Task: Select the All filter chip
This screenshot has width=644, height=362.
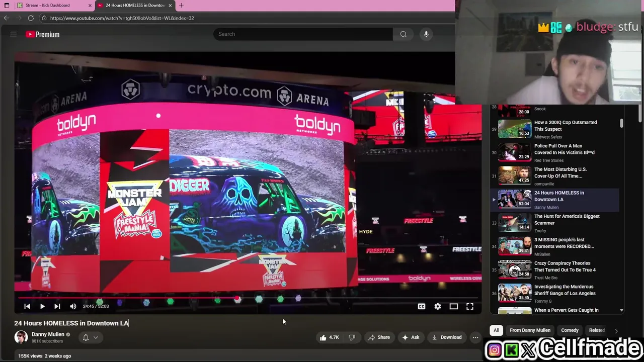Action: [496, 330]
